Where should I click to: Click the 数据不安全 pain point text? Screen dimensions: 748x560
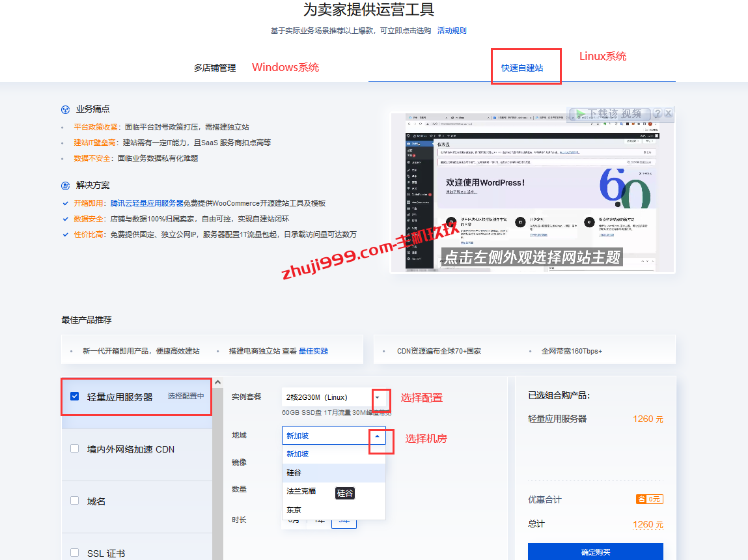[x=92, y=158]
